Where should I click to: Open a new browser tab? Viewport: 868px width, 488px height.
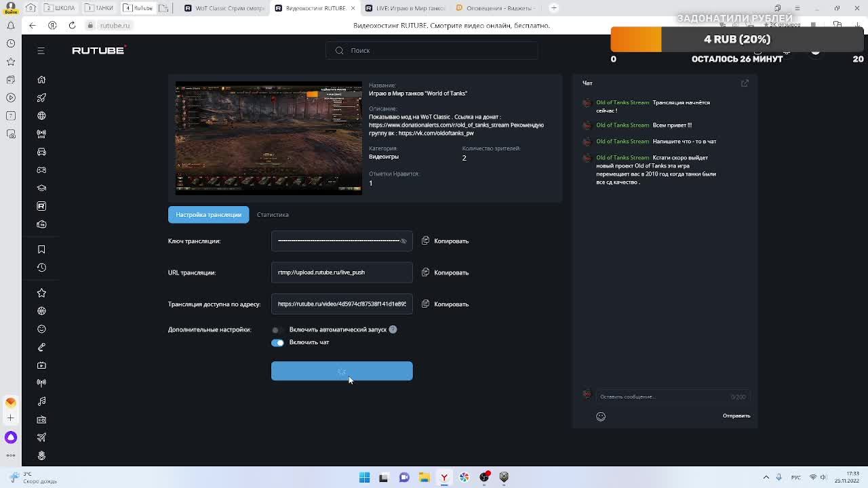[x=553, y=8]
